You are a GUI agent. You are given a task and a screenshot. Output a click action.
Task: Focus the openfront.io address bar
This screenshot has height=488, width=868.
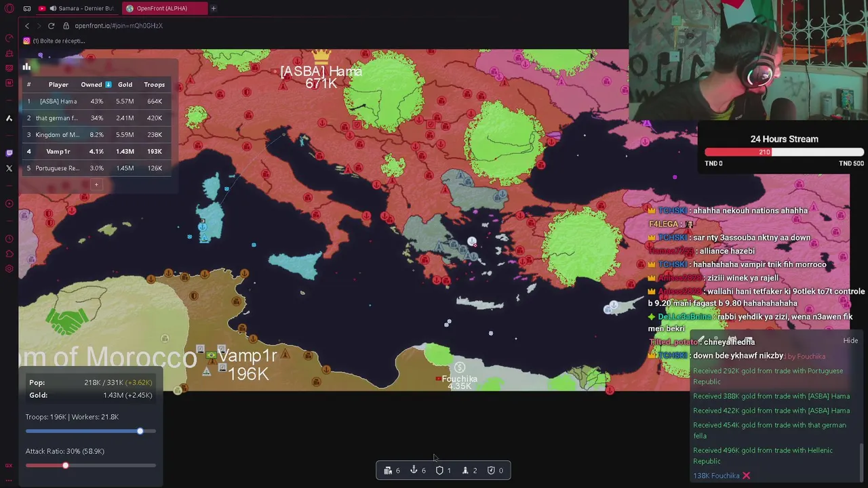(x=119, y=26)
